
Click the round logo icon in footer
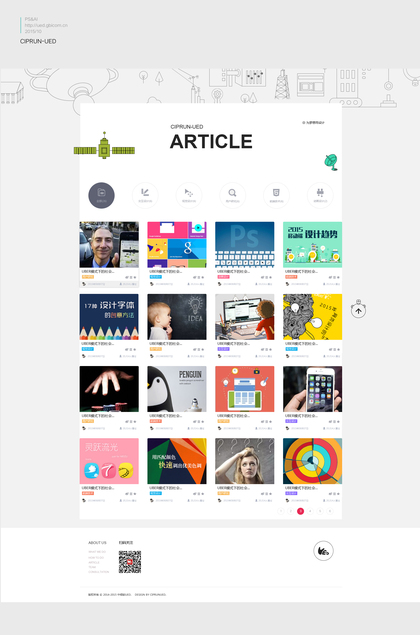point(323,551)
